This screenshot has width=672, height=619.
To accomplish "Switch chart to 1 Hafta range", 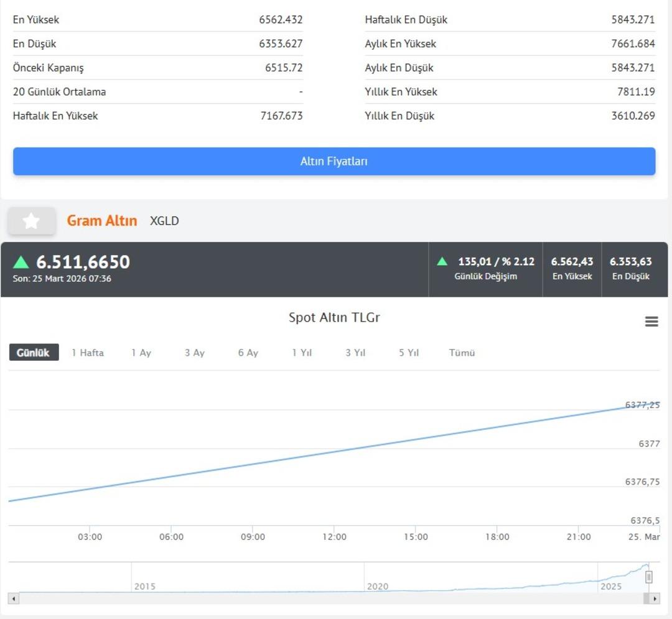I will click(x=88, y=353).
